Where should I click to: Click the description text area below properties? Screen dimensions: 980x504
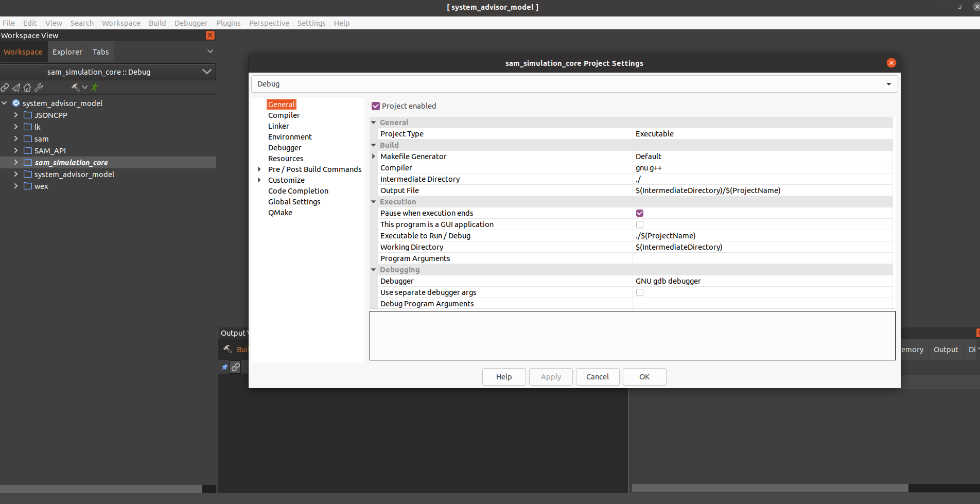[x=632, y=336]
